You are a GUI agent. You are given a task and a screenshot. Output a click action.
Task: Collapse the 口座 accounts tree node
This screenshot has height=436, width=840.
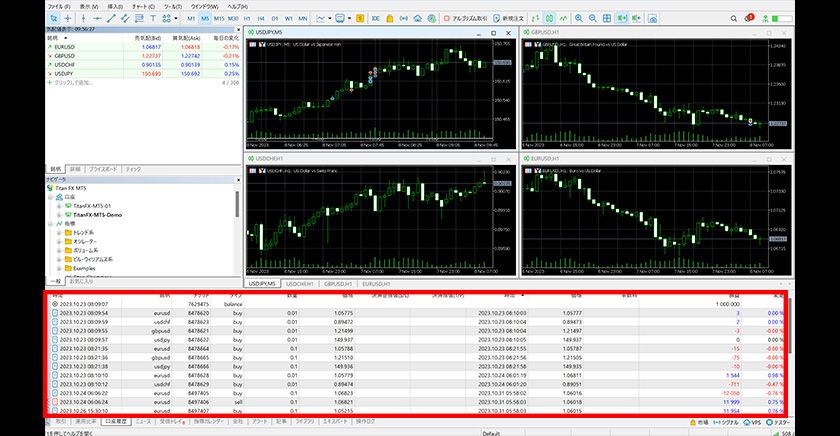tap(51, 197)
